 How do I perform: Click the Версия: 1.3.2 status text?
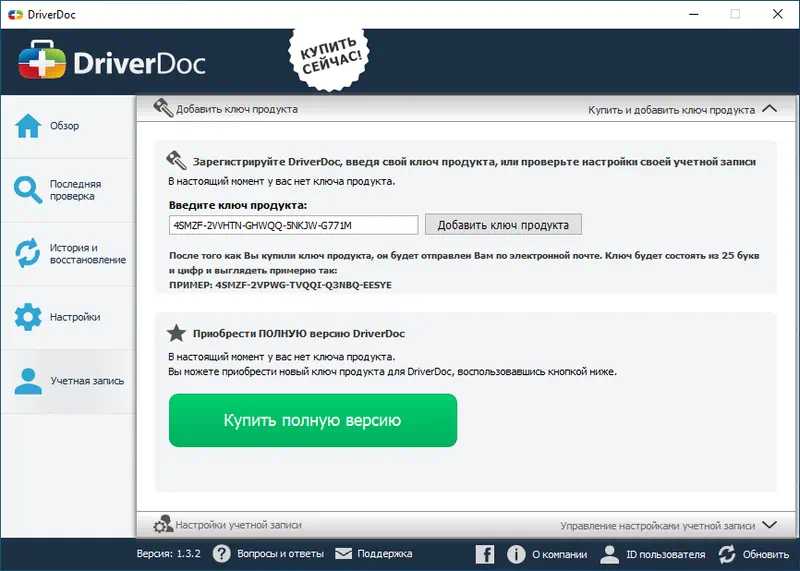pyautogui.click(x=168, y=554)
